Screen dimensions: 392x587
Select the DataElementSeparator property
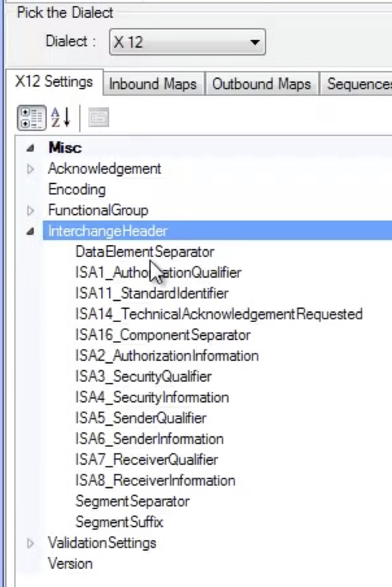coord(145,252)
